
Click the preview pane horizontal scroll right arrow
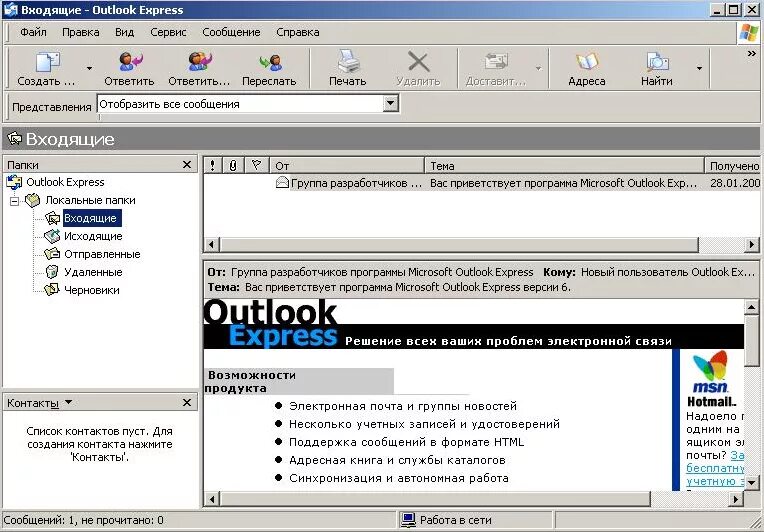click(735, 499)
